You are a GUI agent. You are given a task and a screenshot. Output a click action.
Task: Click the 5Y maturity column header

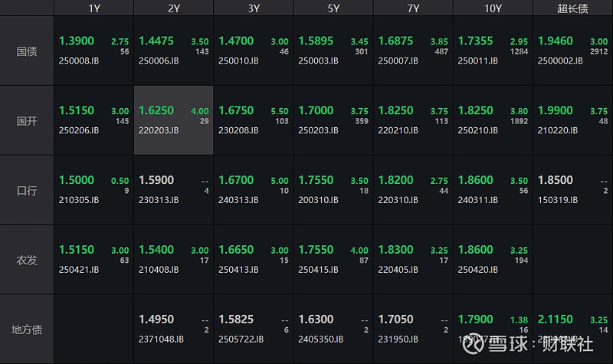pos(333,8)
